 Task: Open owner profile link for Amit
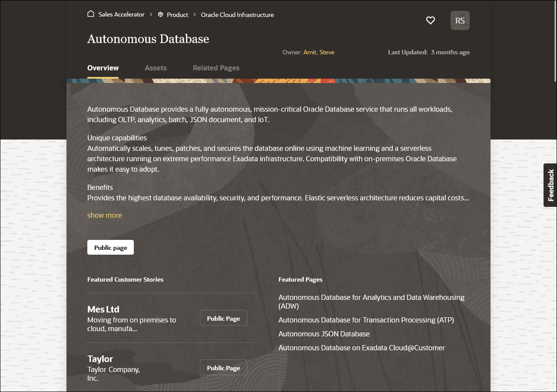(x=309, y=52)
